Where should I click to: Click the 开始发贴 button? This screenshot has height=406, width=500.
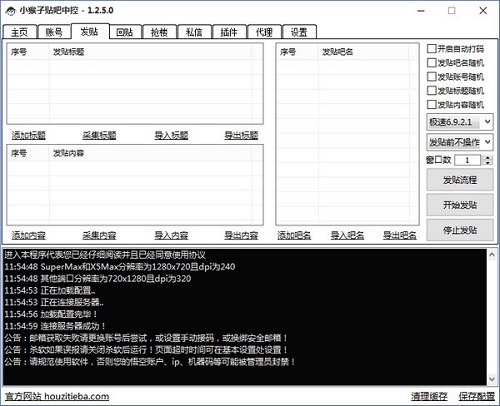click(x=460, y=205)
